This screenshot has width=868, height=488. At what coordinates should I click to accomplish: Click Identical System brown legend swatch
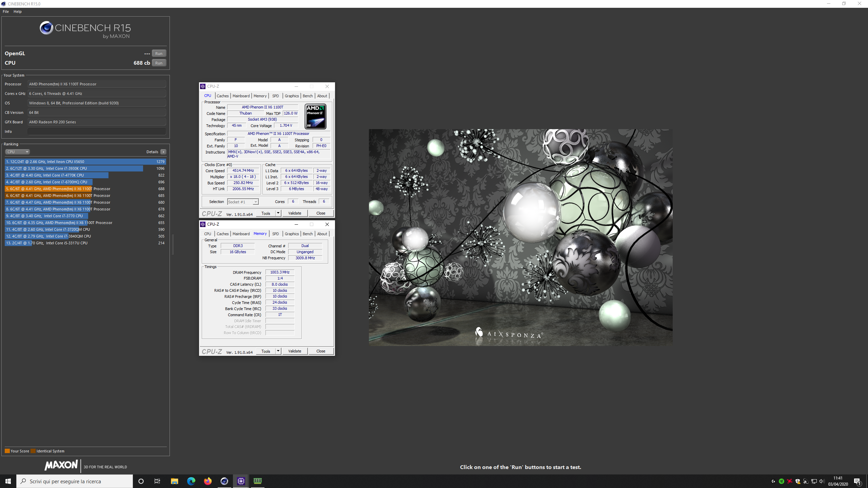(33, 451)
